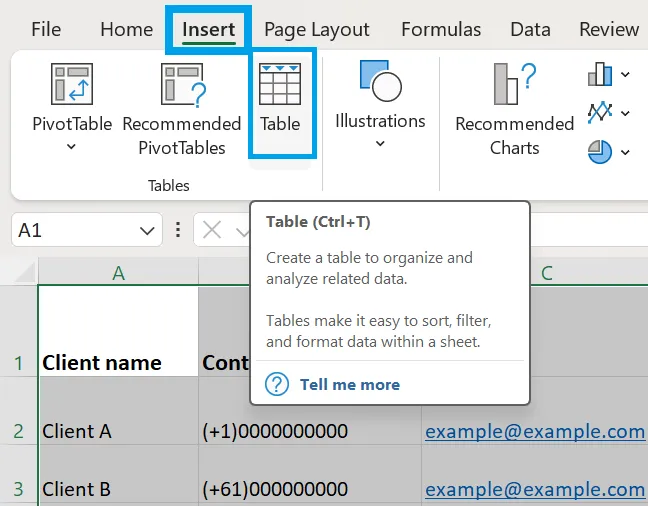This screenshot has height=506, width=648.
Task: Open Recommended PivotTables
Action: click(182, 110)
